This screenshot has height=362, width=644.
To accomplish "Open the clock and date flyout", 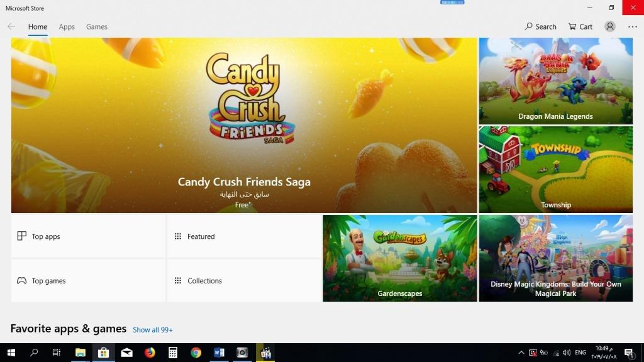I will pyautogui.click(x=604, y=353).
